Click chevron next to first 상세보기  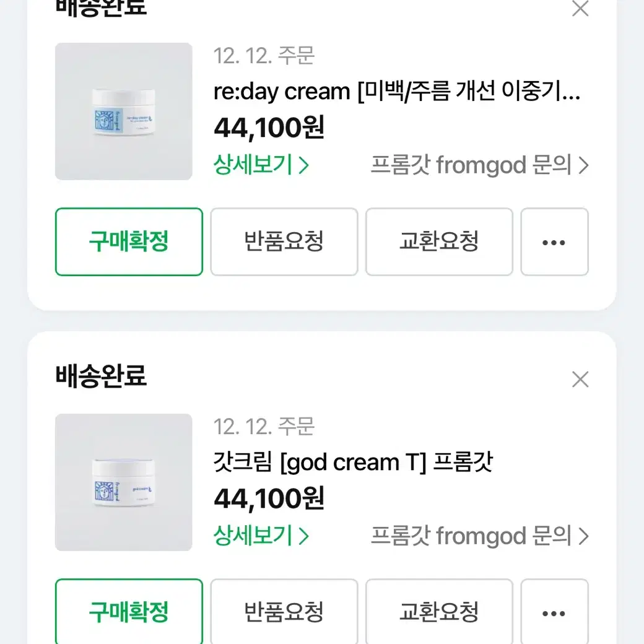click(303, 165)
